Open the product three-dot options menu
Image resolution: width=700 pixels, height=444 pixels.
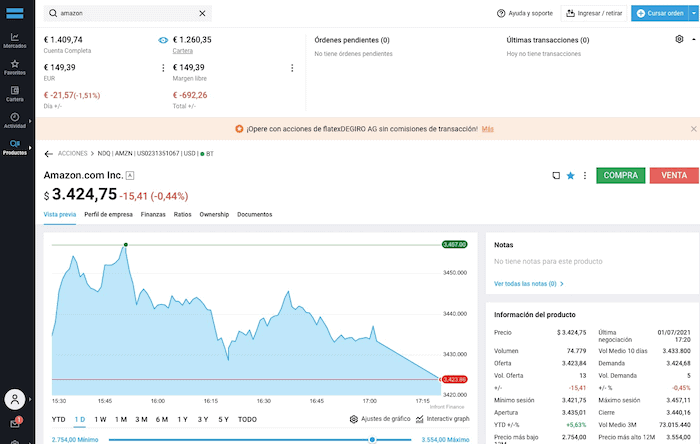pos(585,175)
